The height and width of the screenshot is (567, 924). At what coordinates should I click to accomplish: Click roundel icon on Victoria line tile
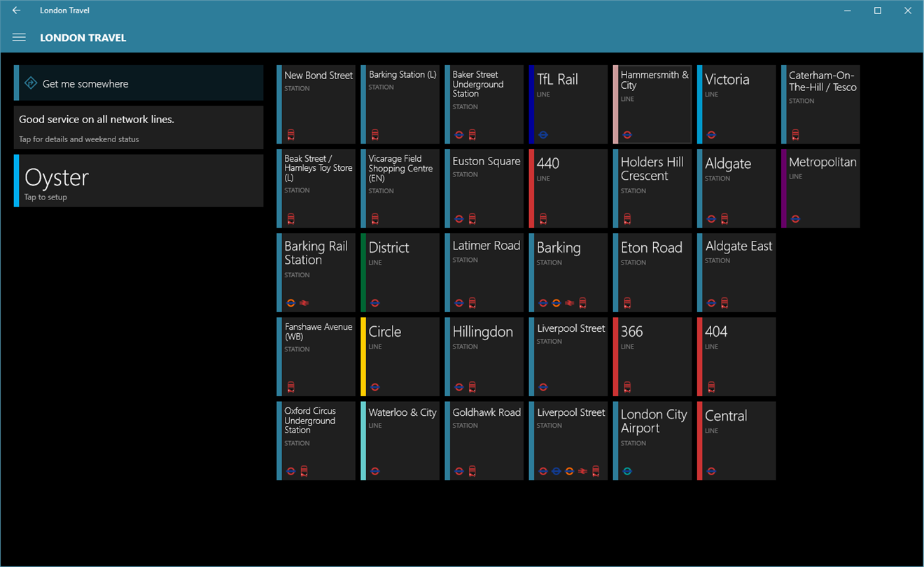click(x=711, y=135)
